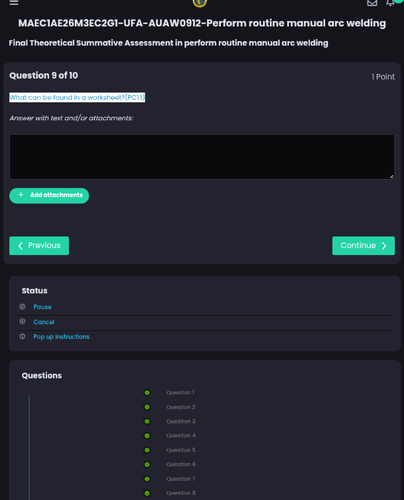The height and width of the screenshot is (500, 404).
Task: Jump to Question 3 in list
Action: coord(181,421)
